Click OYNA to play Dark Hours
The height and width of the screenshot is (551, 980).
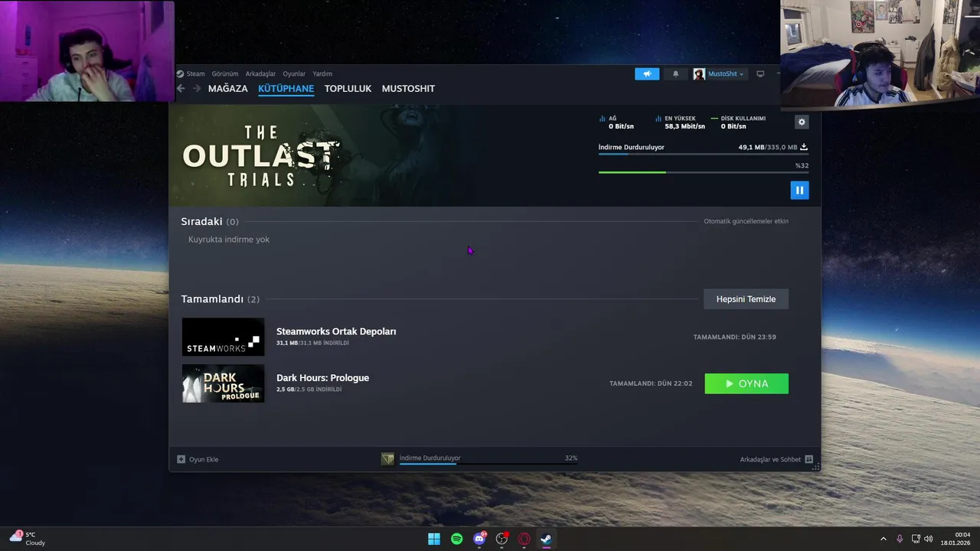pyautogui.click(x=746, y=383)
